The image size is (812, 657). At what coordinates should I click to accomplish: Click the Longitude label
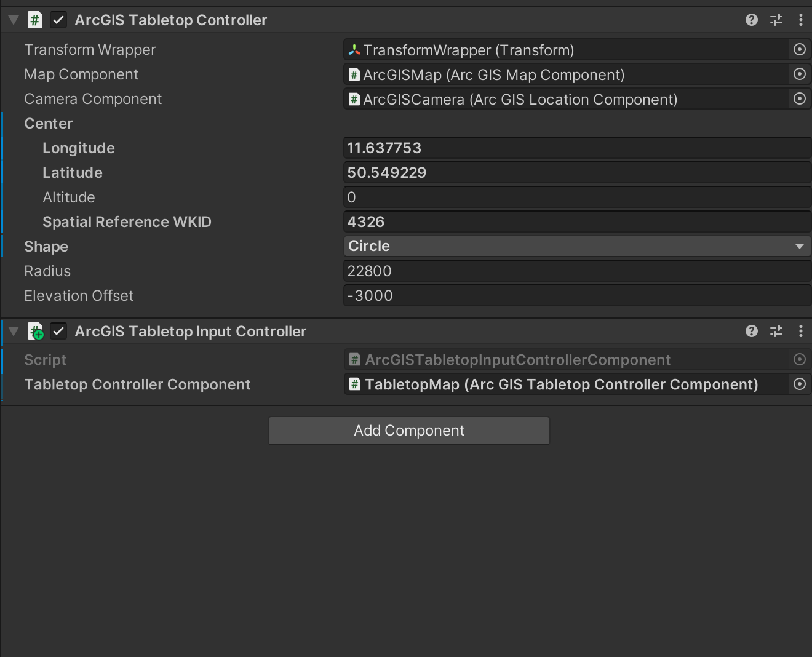tap(79, 148)
